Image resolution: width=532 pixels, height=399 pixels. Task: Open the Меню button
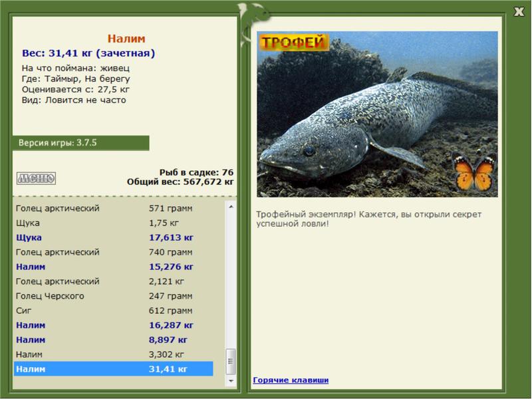point(37,178)
